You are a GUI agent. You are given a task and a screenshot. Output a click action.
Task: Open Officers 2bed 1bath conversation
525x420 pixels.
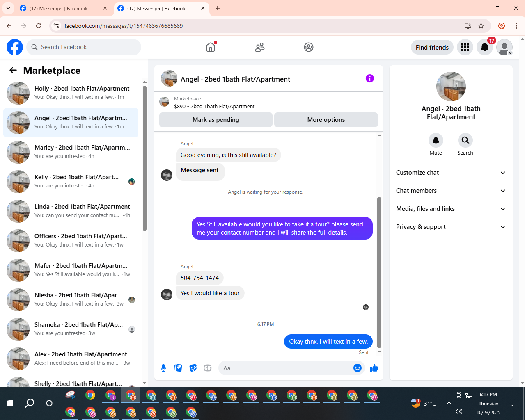coord(71,241)
